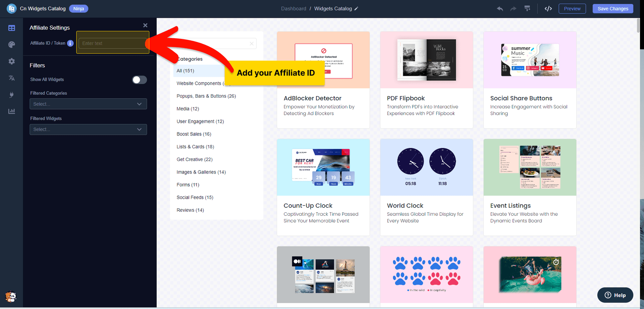Screen dimensions: 644x309
Task: Open the Widgets catalog panel in sidebar
Action: click(12, 28)
